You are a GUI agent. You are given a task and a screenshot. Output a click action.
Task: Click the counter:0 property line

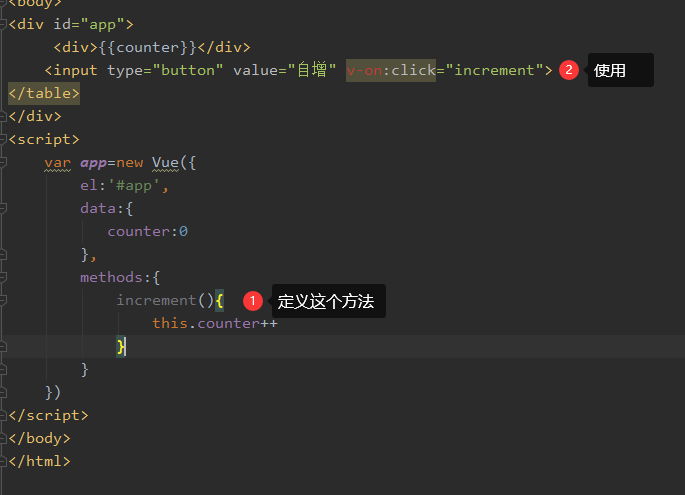148,232
